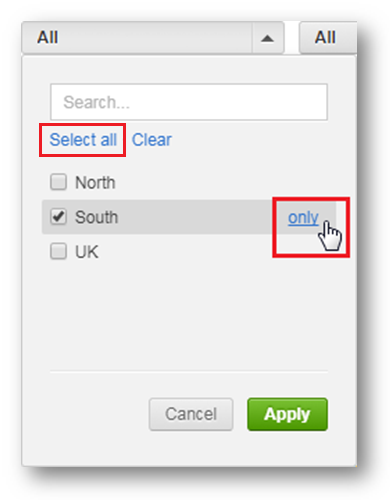This screenshot has width=390, height=500.
Task: Choose the UK label text
Action: (x=87, y=252)
